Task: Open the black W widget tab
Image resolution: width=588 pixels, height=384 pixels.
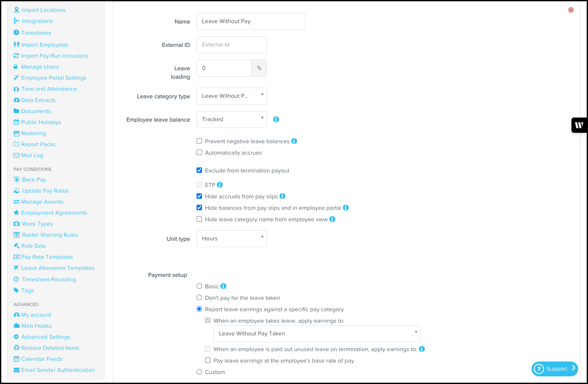Action: point(579,125)
